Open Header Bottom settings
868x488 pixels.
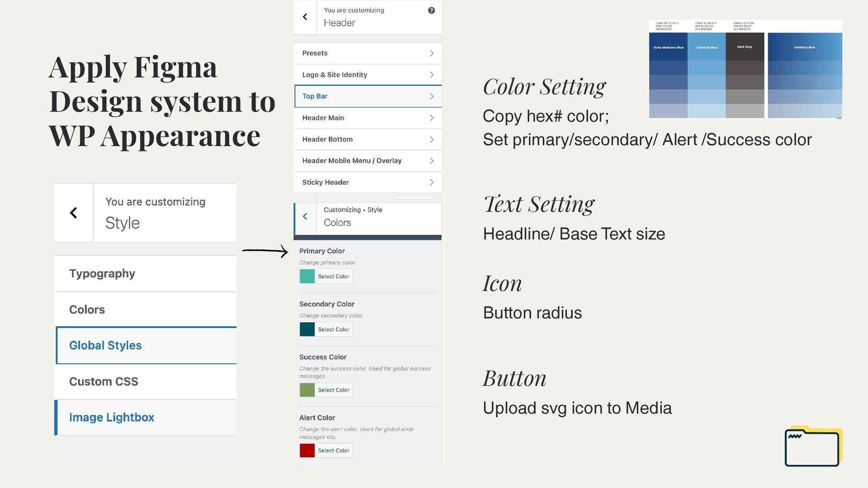(368, 140)
